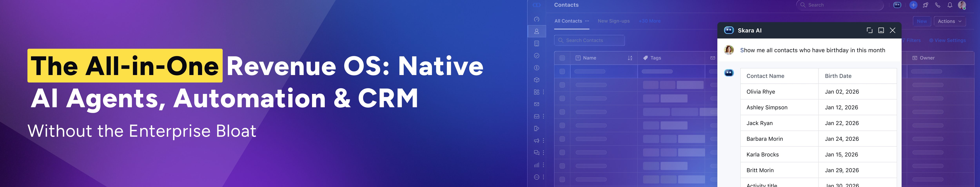Open kebab menu beside apps grid icon

click(544, 92)
